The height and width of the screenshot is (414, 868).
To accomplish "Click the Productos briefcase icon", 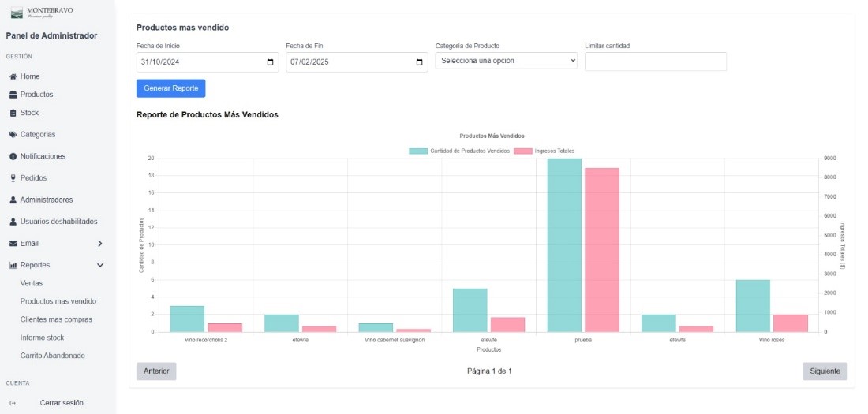I will pos(13,95).
